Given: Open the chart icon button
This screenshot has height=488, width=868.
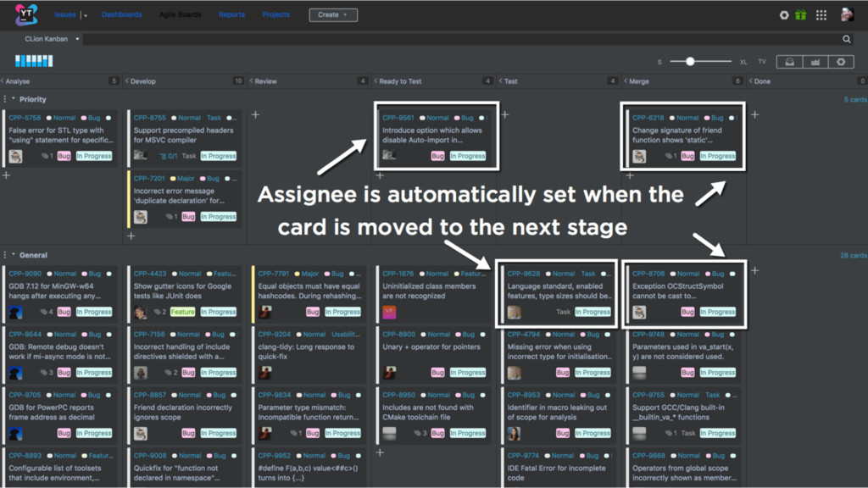Looking at the screenshot, I should pyautogui.click(x=815, y=62).
